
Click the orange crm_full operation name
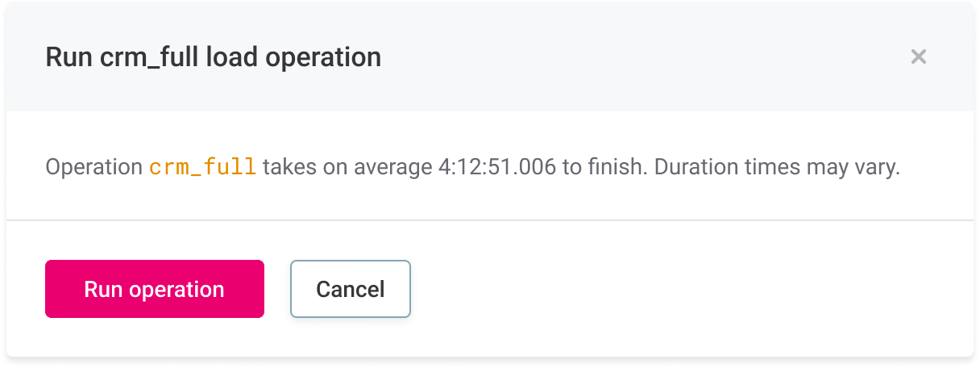click(203, 168)
